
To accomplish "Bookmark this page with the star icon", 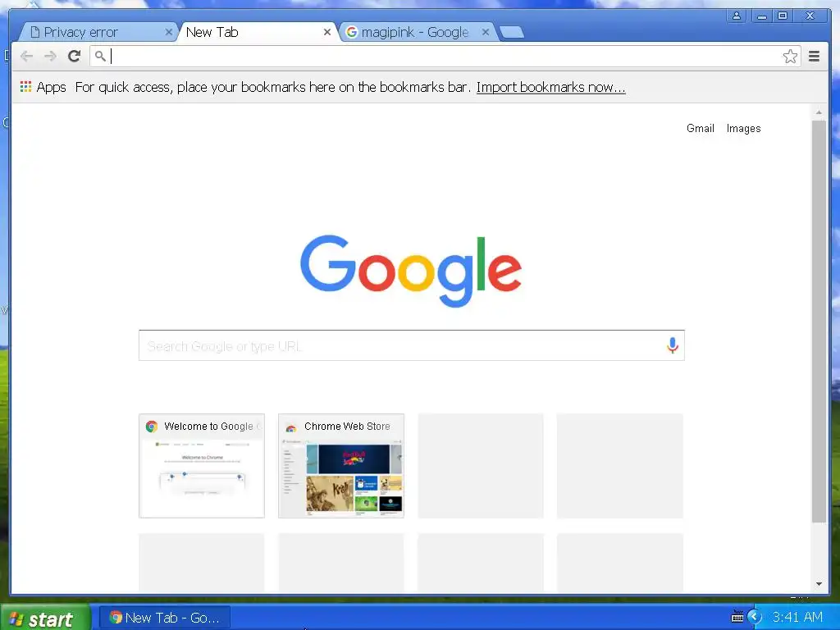I will tap(790, 57).
